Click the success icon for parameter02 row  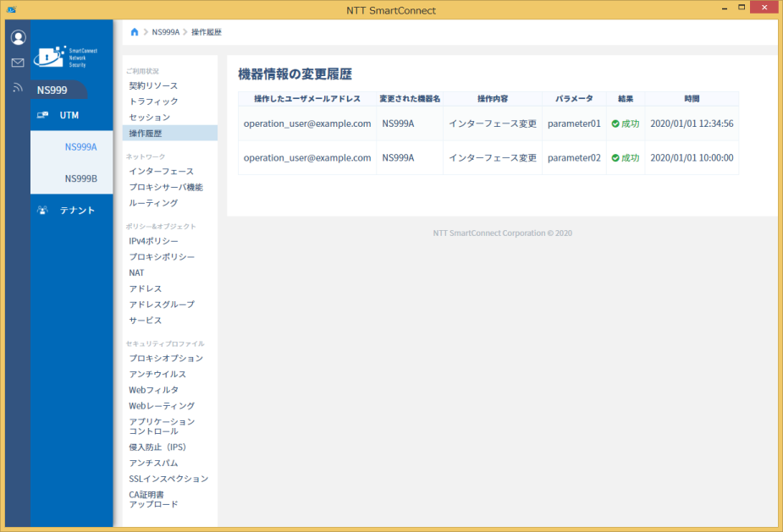[615, 157]
